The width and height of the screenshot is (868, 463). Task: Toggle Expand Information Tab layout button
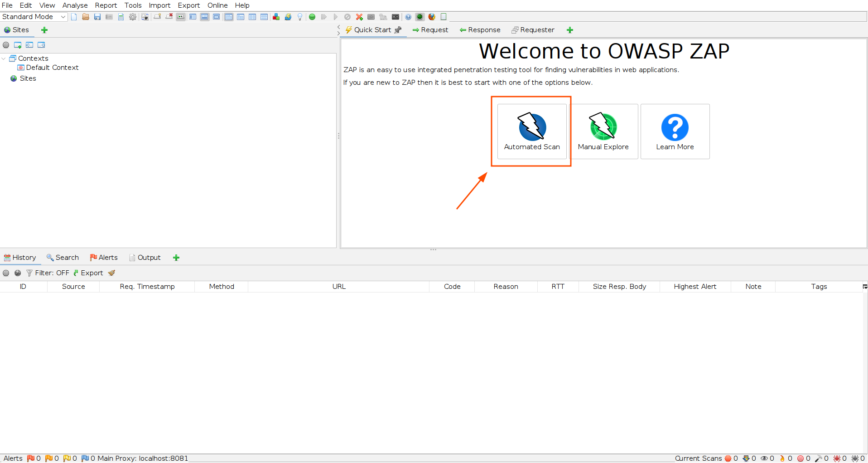[x=205, y=17]
